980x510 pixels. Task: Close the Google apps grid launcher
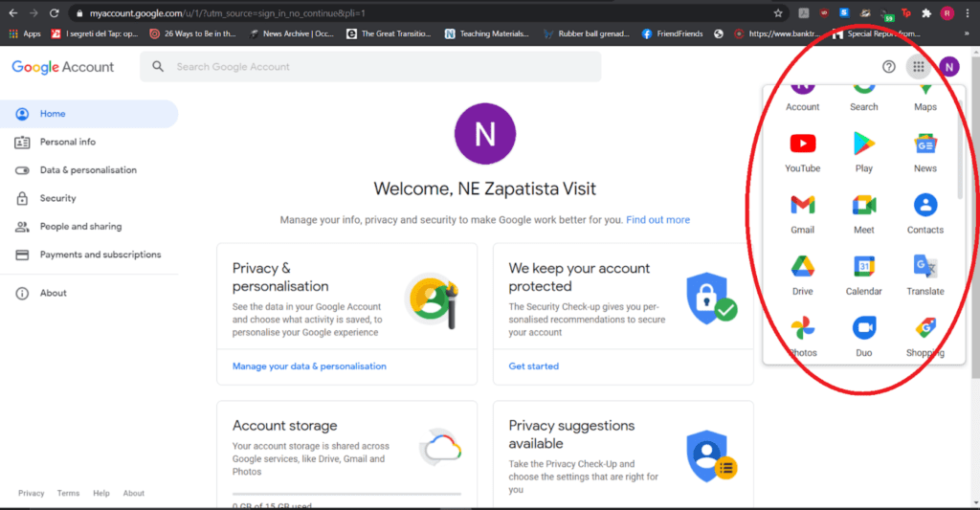click(918, 67)
